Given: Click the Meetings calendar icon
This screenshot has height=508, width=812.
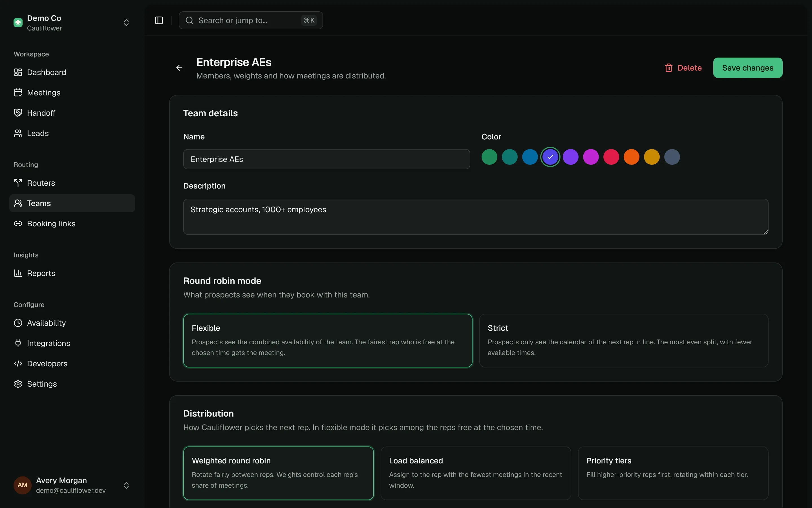Looking at the screenshot, I should pyautogui.click(x=18, y=93).
